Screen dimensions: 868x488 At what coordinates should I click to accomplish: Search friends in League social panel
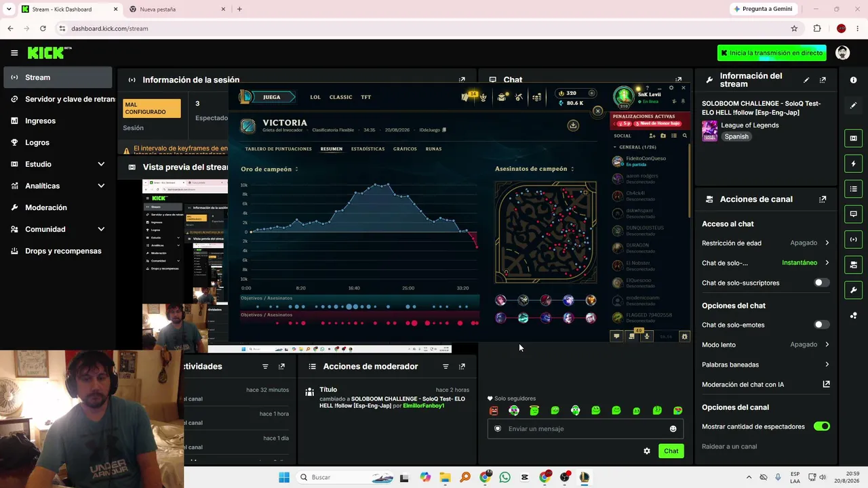tap(684, 136)
